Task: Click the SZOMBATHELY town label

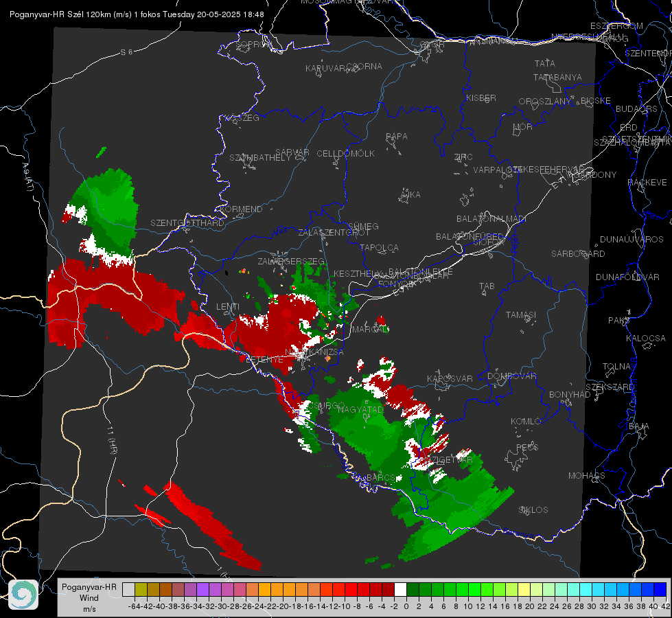Action: click(259, 158)
